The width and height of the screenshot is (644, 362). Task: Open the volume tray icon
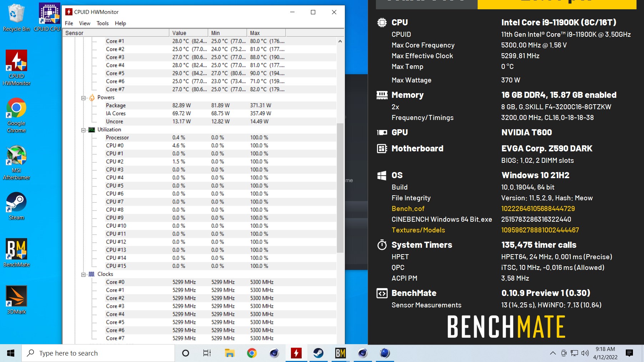(585, 353)
